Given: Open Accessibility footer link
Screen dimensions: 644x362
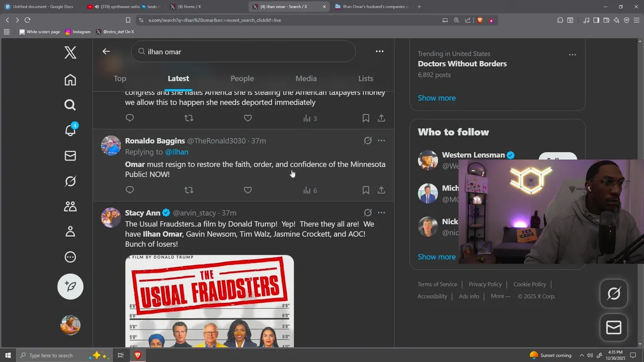Looking at the screenshot, I should (432, 297).
